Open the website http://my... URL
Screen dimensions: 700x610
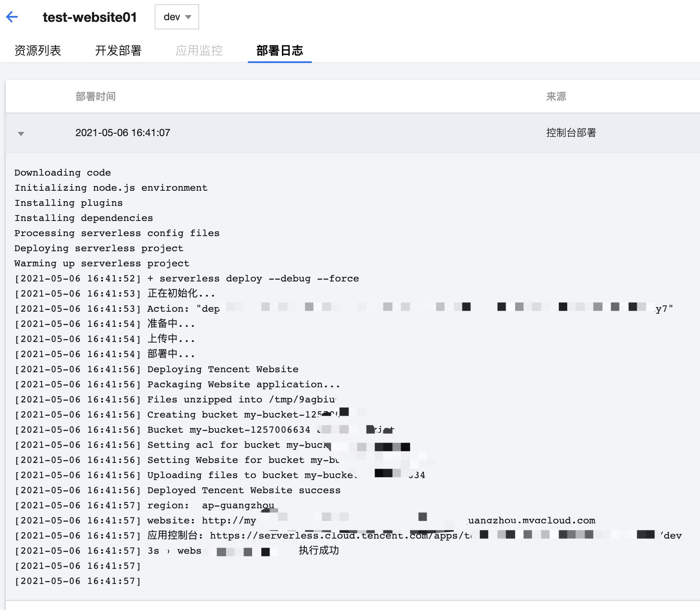click(x=398, y=521)
